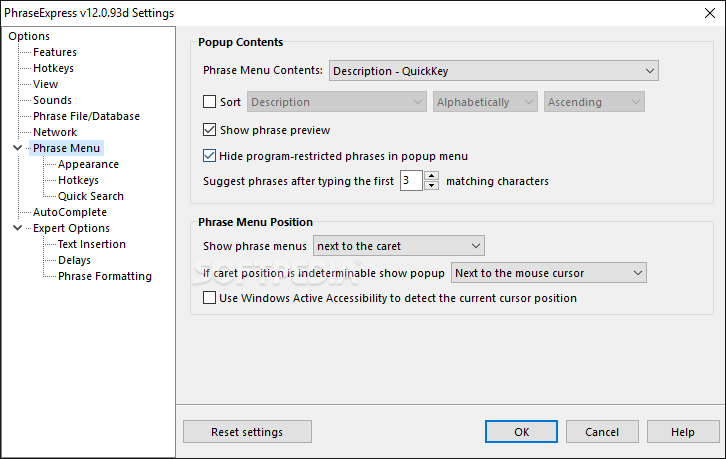Image resolution: width=726 pixels, height=459 pixels.
Task: Click the Reset settings button
Action: pyautogui.click(x=247, y=432)
